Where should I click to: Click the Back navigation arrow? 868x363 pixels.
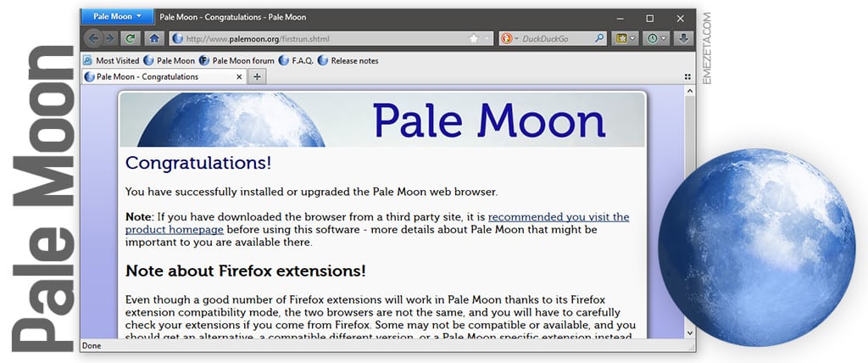(x=93, y=38)
